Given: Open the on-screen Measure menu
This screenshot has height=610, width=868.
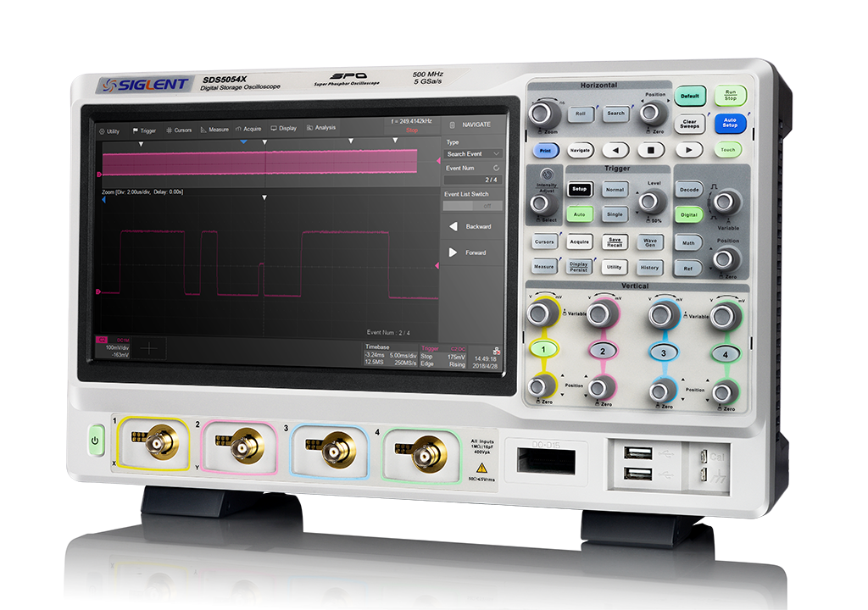Looking at the screenshot, I should point(214,130).
